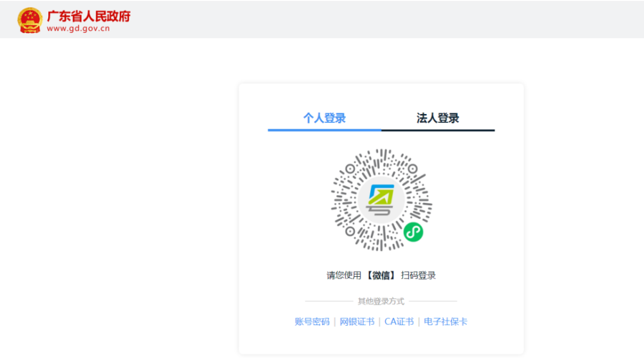The image size is (644, 358).
Task: Click the 其他登录方式 label
Action: pos(381,301)
